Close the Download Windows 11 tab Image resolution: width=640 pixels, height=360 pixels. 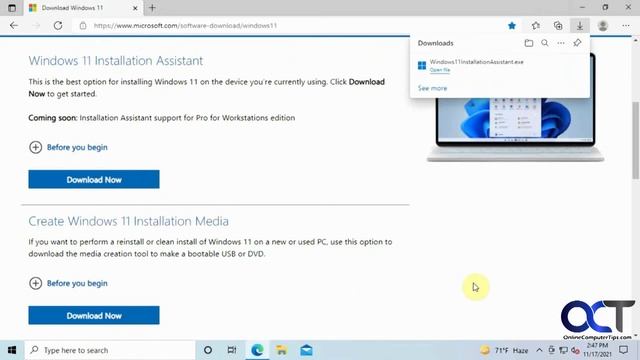135,8
